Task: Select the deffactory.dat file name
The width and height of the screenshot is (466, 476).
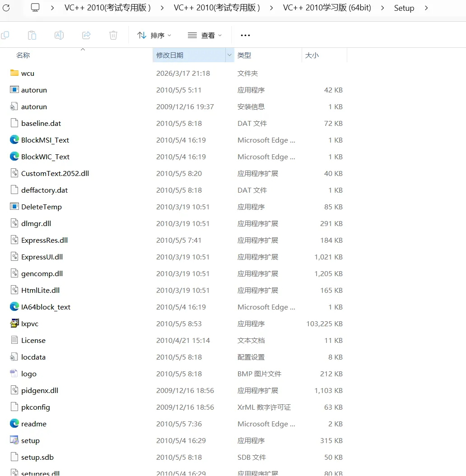Action: [x=44, y=190]
